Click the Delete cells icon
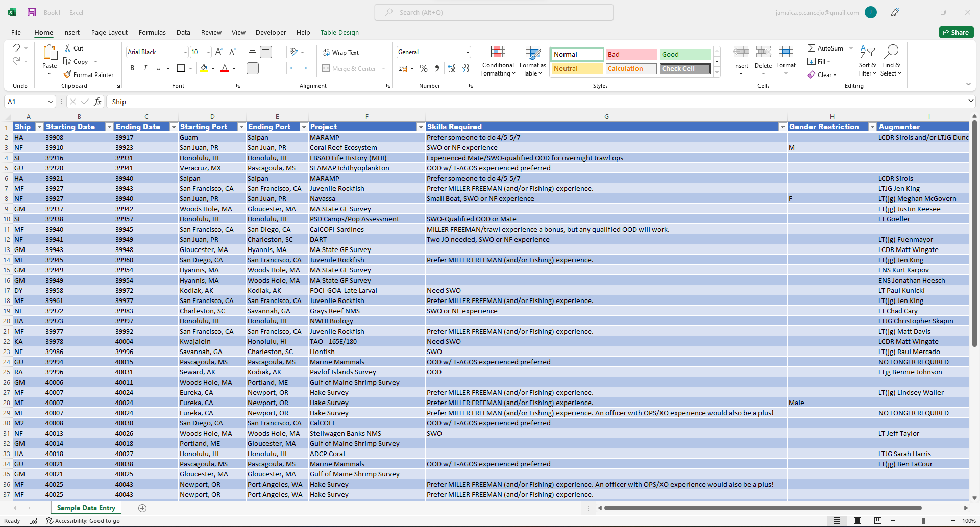Viewport: 980px width, 527px height. point(763,52)
